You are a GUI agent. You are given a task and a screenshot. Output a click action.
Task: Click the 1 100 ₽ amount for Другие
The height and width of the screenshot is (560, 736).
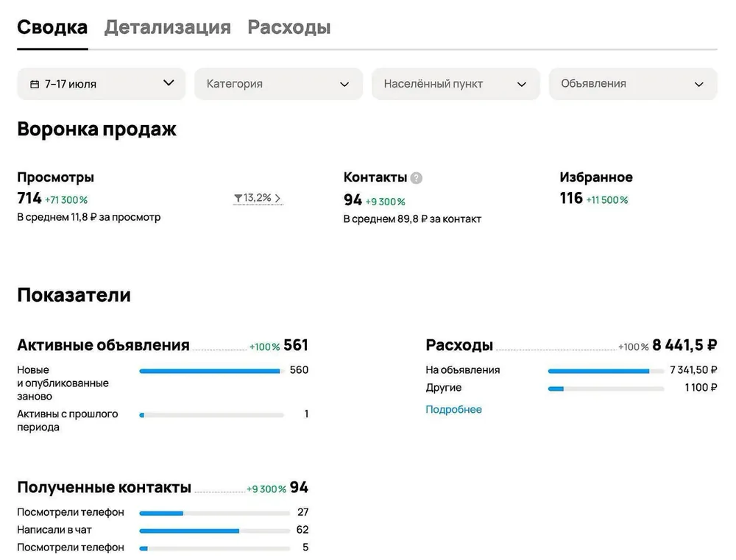pyautogui.click(x=701, y=388)
